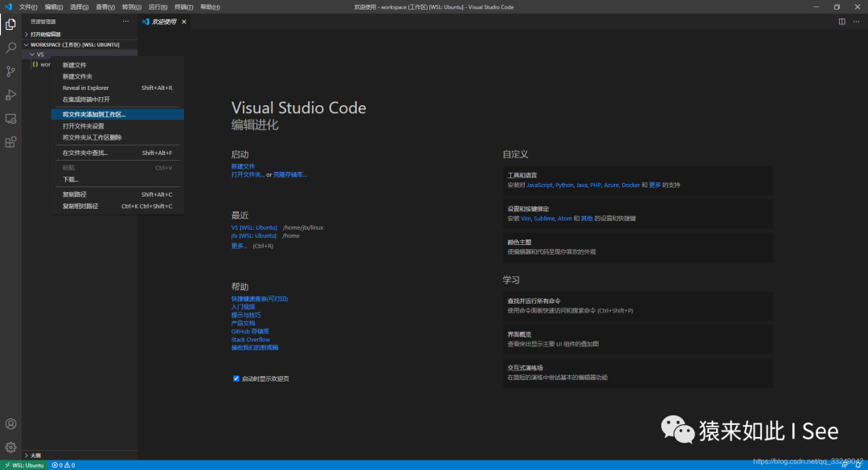Choose 复制相对路径 menu entry
The width and height of the screenshot is (868, 470).
(x=117, y=206)
